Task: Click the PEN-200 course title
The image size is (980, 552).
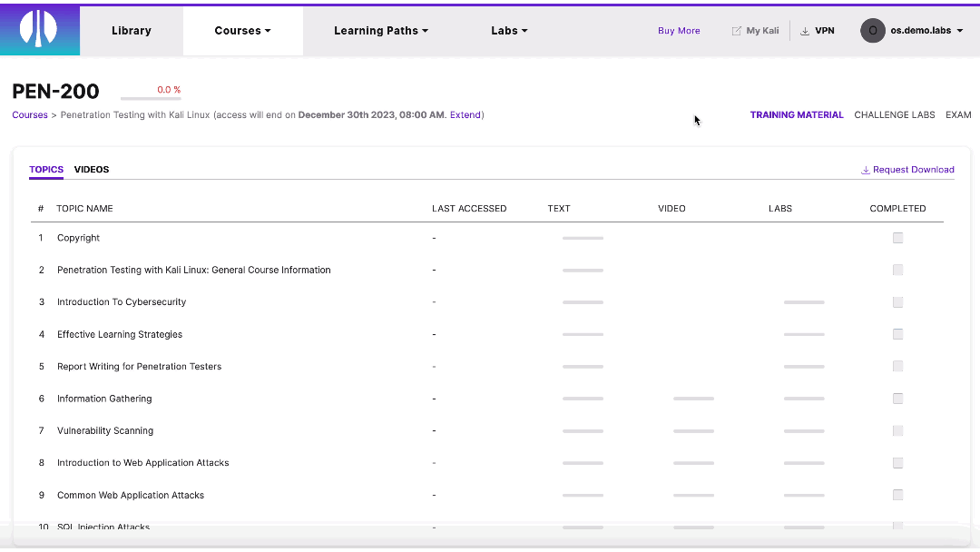Action: pyautogui.click(x=55, y=92)
